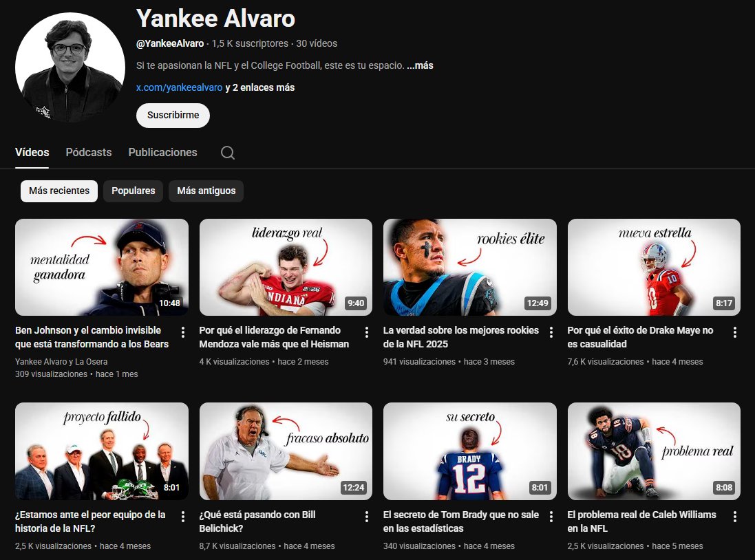Viewport: 755px width, 560px height.
Task: Click '4 K visualizaciones' under Mendoza video
Action: (235, 362)
